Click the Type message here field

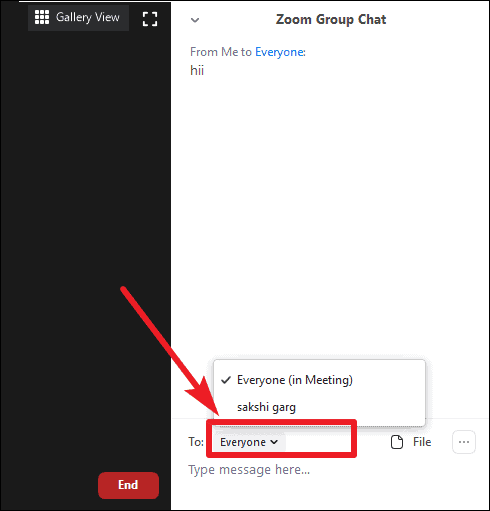tap(330, 470)
